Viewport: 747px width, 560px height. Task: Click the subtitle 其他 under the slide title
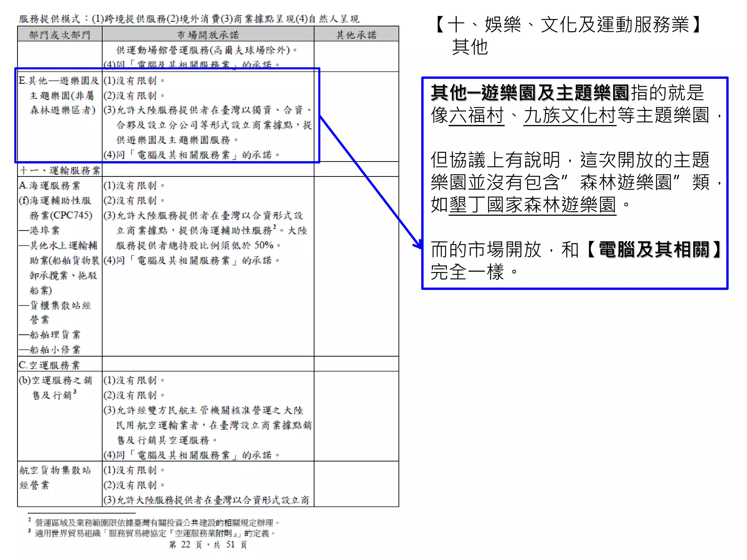pyautogui.click(x=470, y=47)
